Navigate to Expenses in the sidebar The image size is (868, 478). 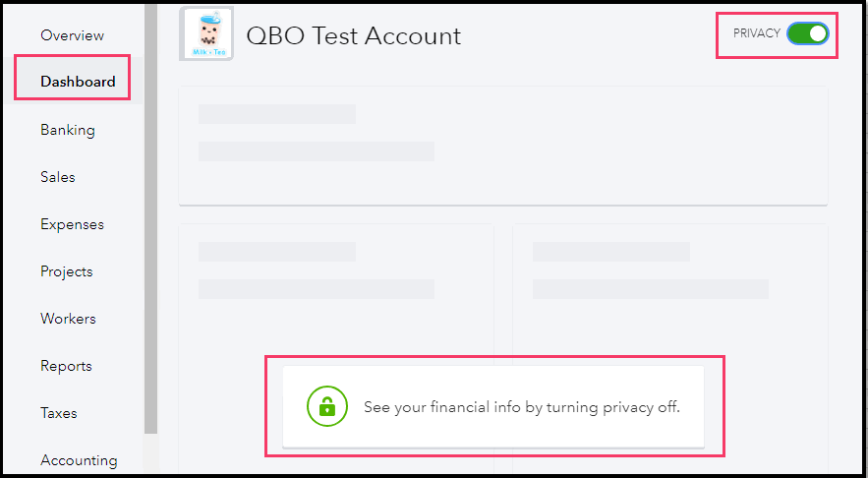pos(72,224)
